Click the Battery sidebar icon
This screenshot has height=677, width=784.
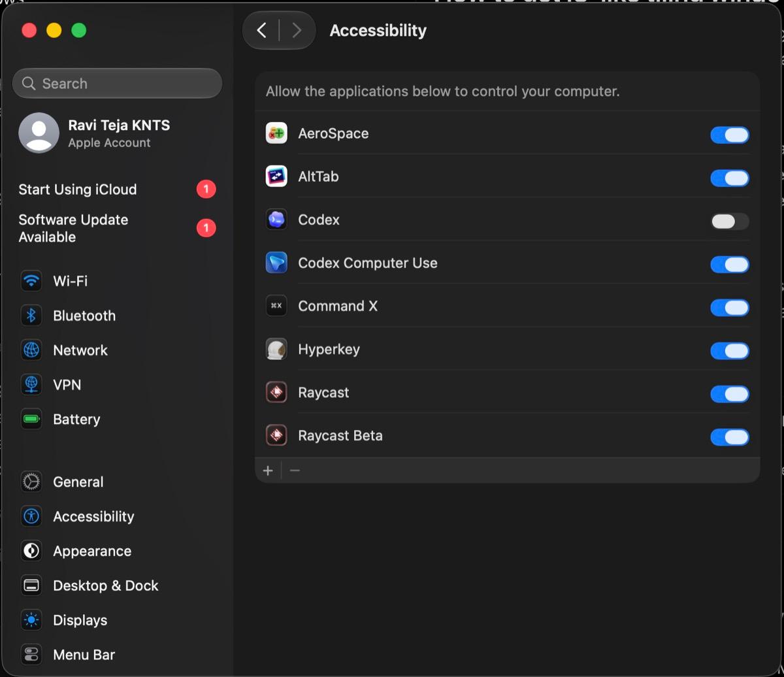pos(31,420)
